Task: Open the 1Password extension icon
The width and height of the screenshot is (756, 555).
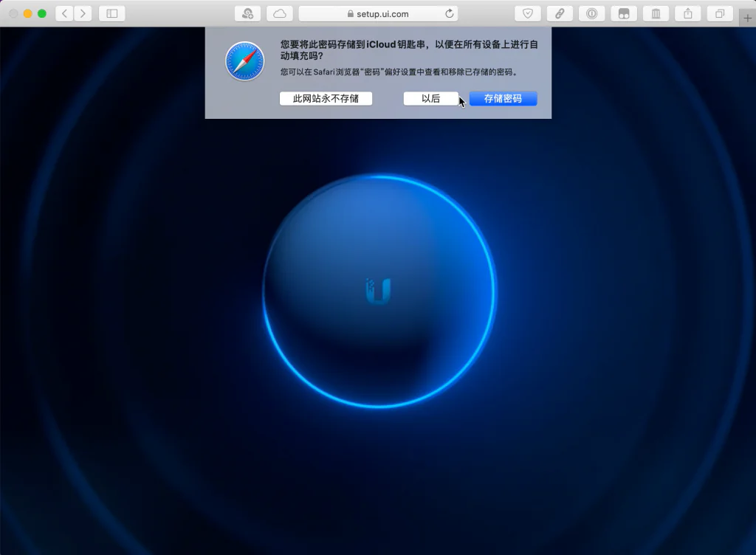Action: point(591,13)
